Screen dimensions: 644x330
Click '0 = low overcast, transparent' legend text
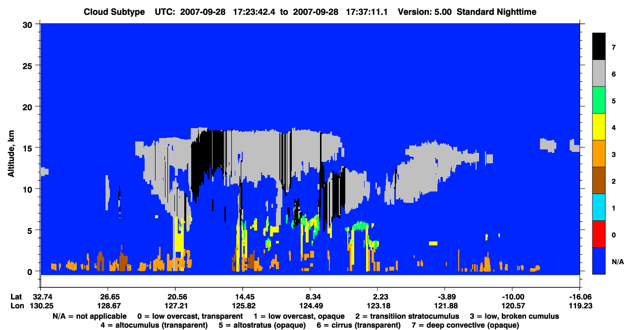coord(190,316)
